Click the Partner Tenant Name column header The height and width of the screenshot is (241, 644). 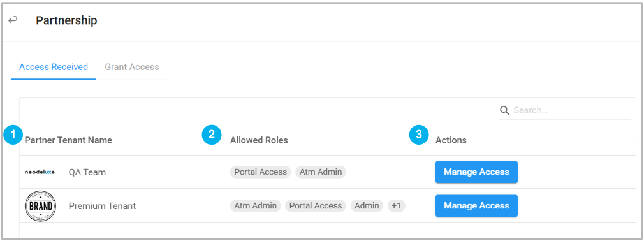[68, 140]
